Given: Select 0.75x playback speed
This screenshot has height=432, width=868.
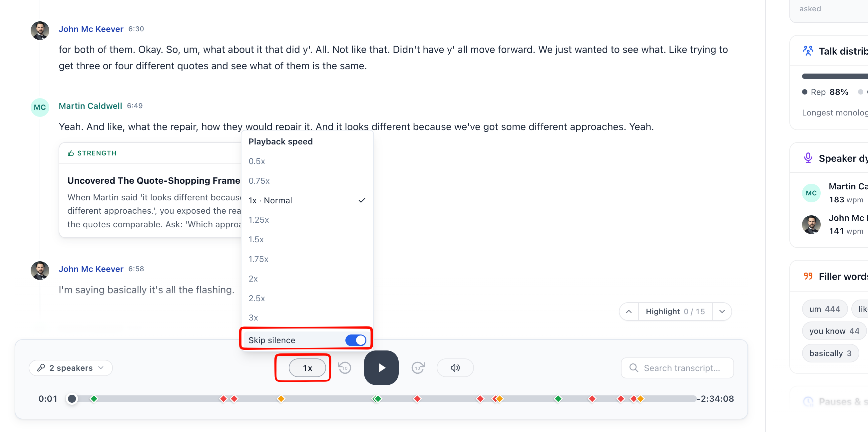Looking at the screenshot, I should [307, 181].
